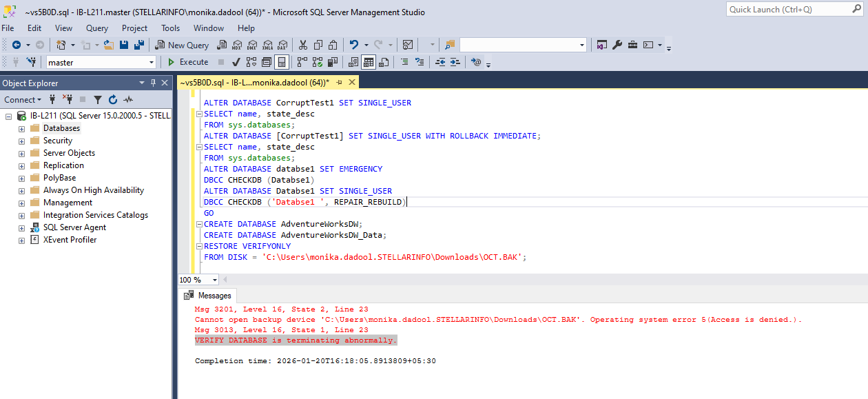
Task: Open the master database dropdown
Action: click(x=152, y=62)
